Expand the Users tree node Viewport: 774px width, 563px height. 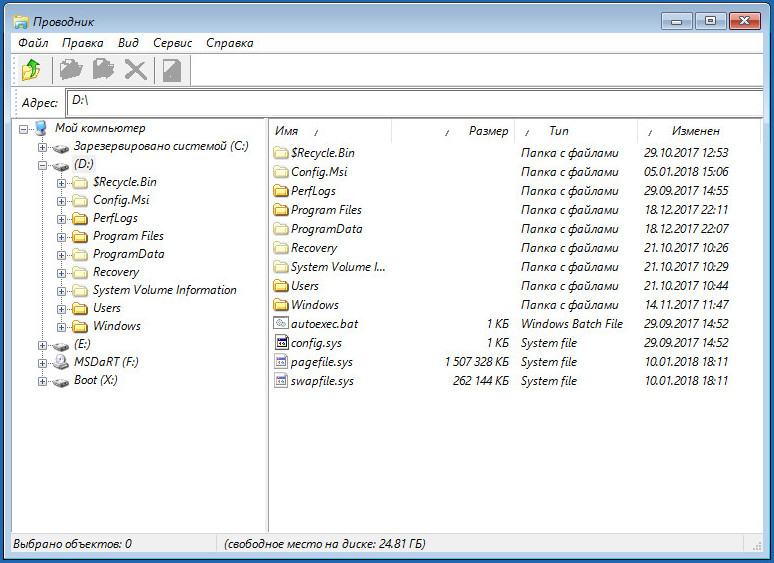[x=61, y=309]
